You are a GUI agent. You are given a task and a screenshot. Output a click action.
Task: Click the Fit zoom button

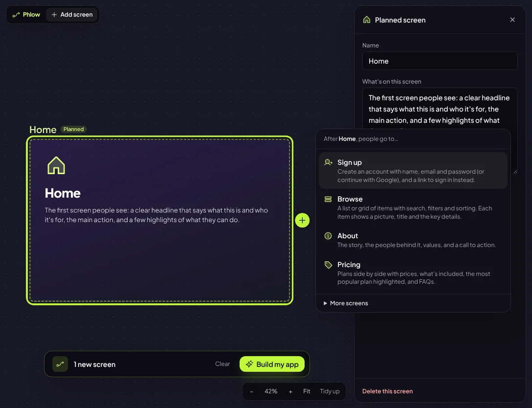(x=307, y=391)
